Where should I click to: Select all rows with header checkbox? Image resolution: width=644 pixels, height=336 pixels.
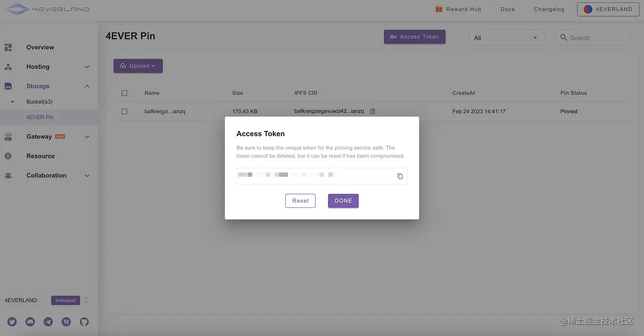coord(124,93)
